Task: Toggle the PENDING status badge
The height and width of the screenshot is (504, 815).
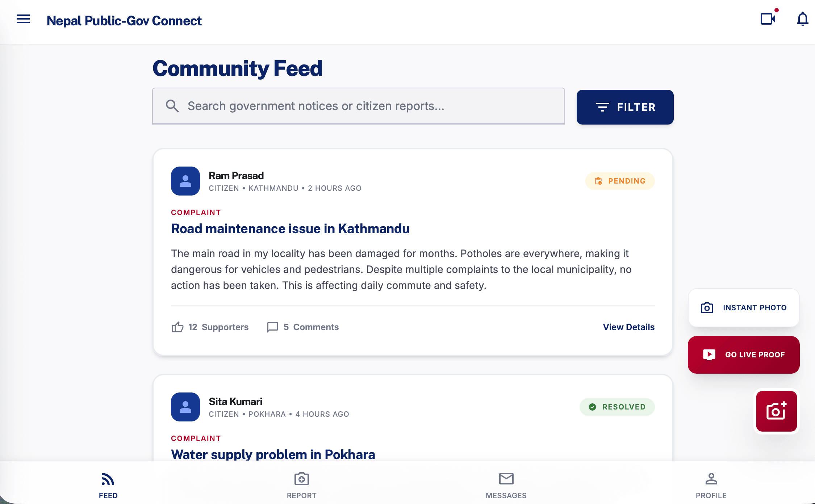Action: pyautogui.click(x=620, y=181)
